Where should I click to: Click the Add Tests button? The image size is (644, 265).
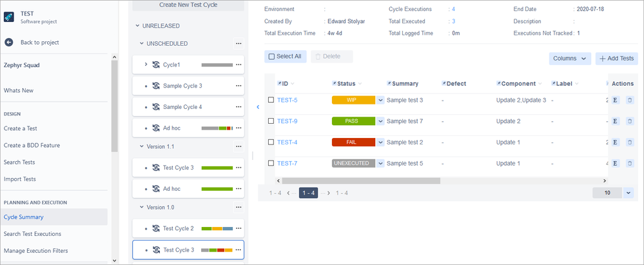click(x=616, y=58)
